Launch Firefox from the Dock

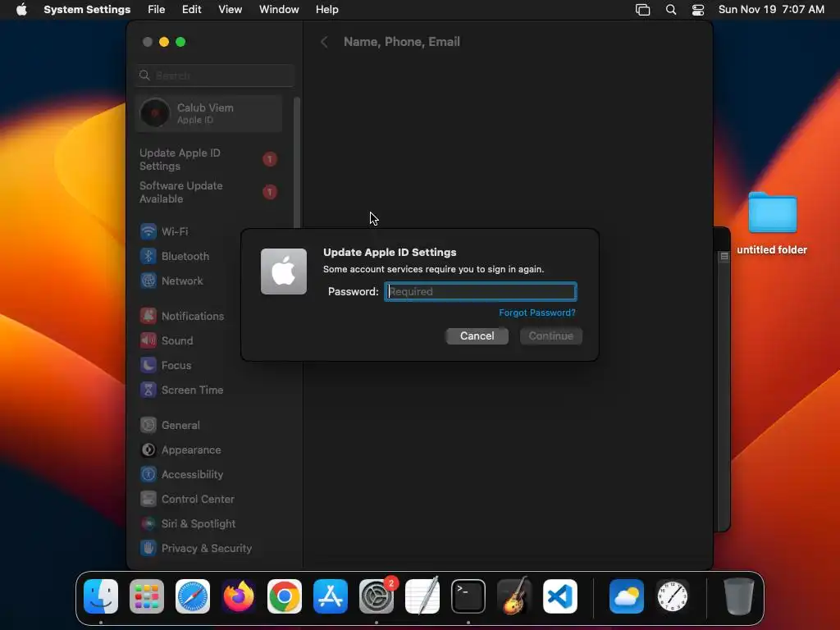[x=239, y=596]
